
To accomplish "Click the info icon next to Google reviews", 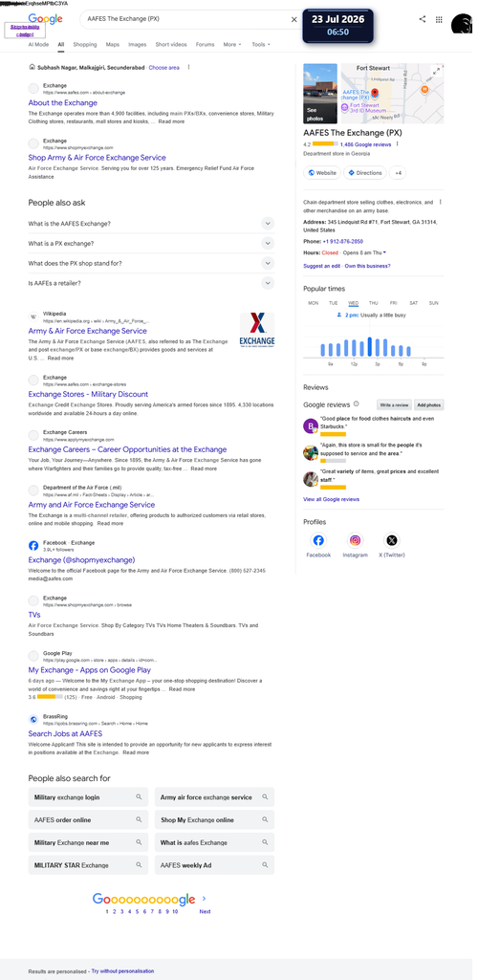I will pos(357,403).
